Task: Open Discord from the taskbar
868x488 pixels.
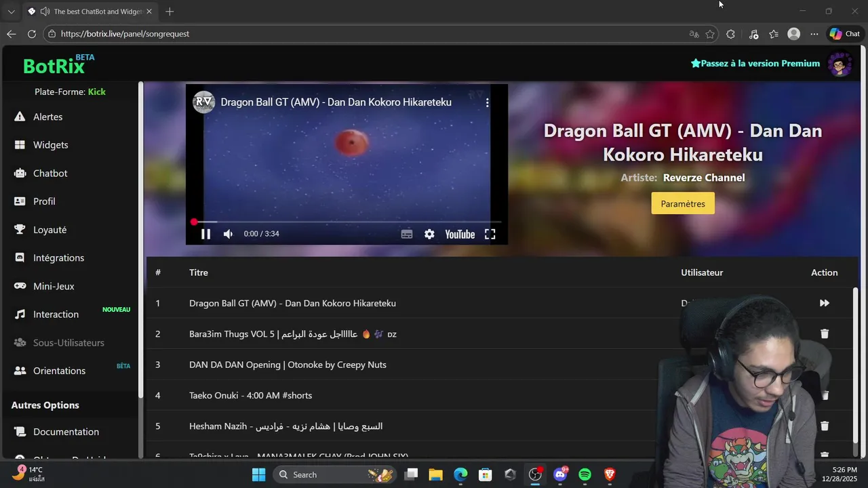Action: [560, 474]
